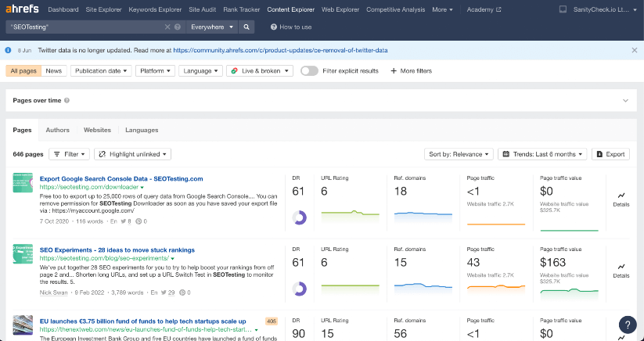Click the Ahrefs logo
The height and width of the screenshot is (341, 644).
pos(22,9)
